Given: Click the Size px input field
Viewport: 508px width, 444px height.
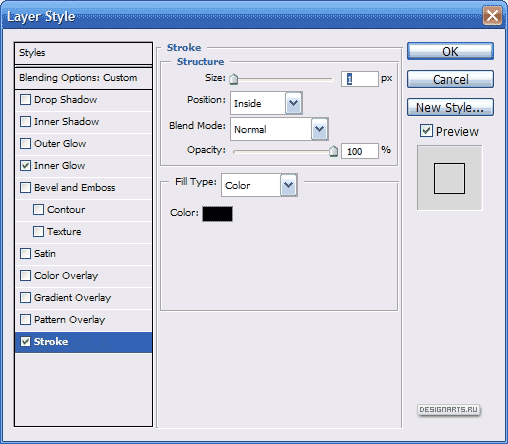Looking at the screenshot, I should (x=360, y=79).
